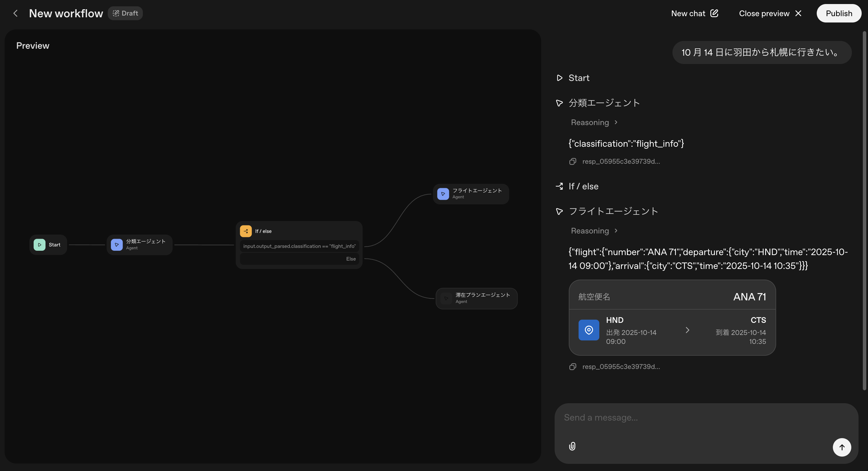Screen dimensions: 868x471
Task: Copy the last response ID below flight card
Action: coord(573,366)
